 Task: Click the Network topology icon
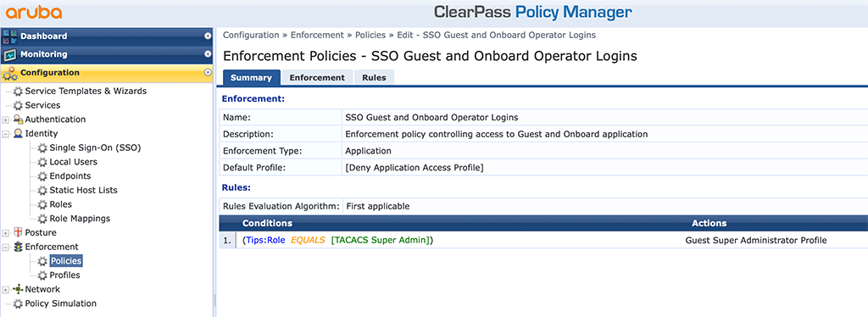(x=19, y=289)
